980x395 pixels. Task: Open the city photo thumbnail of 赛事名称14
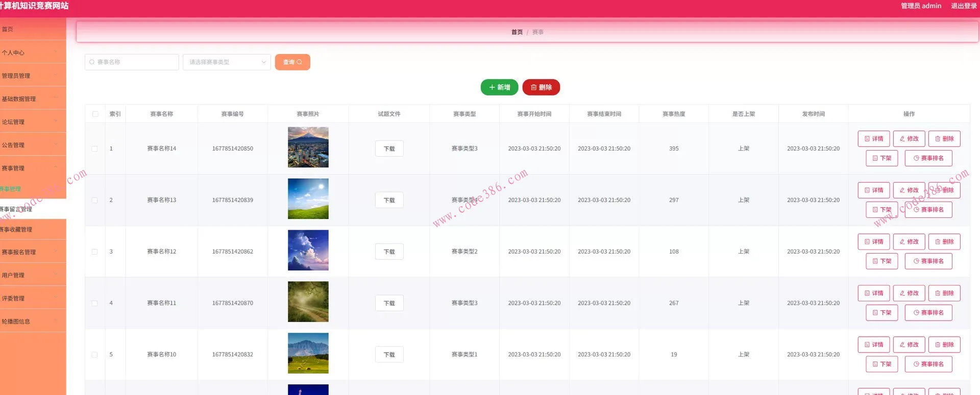308,147
